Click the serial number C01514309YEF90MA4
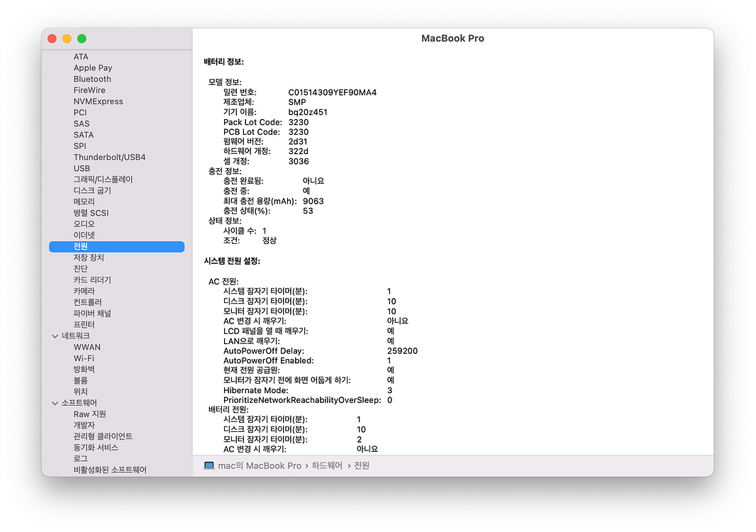The width and height of the screenshot is (756, 532). (332, 92)
